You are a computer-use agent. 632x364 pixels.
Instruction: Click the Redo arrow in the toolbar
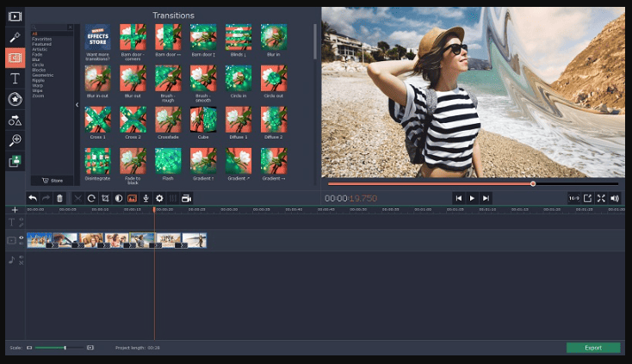pos(46,198)
